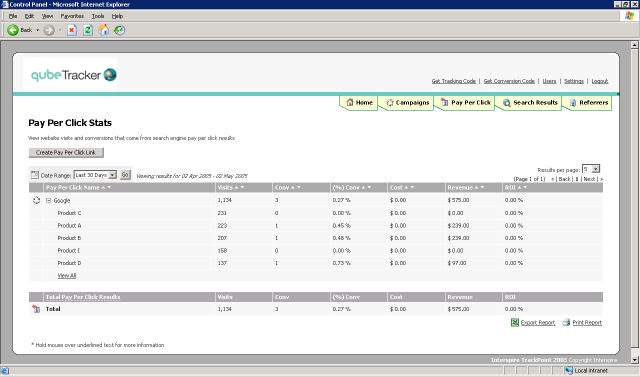The image size is (640, 377).
Task: Open the View menu
Action: click(x=47, y=16)
